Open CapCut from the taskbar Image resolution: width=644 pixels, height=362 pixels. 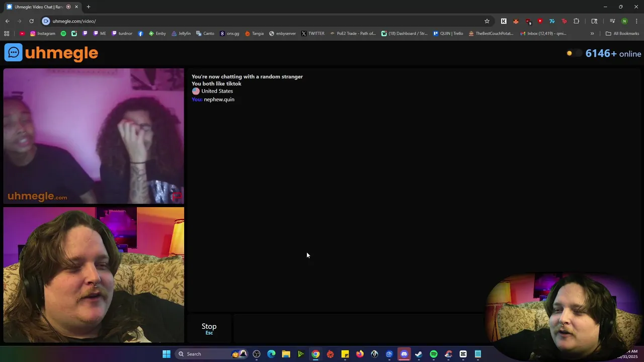coord(463,354)
